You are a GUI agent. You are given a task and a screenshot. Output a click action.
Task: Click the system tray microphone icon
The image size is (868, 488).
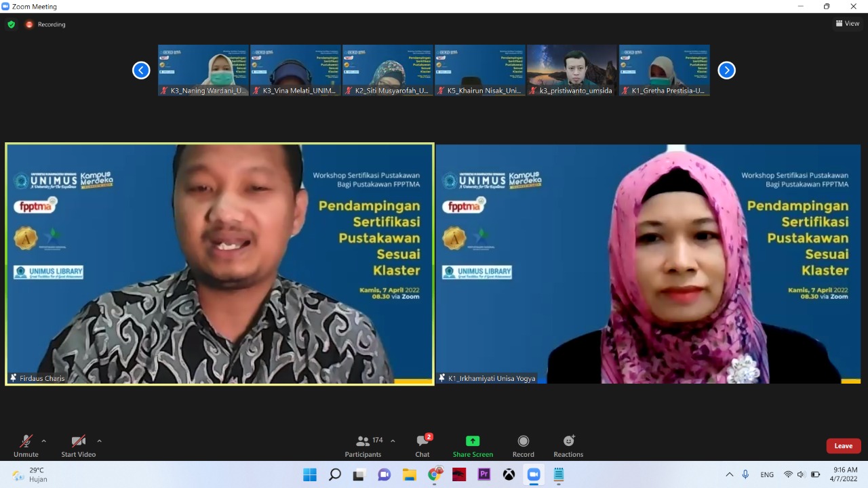pos(745,474)
